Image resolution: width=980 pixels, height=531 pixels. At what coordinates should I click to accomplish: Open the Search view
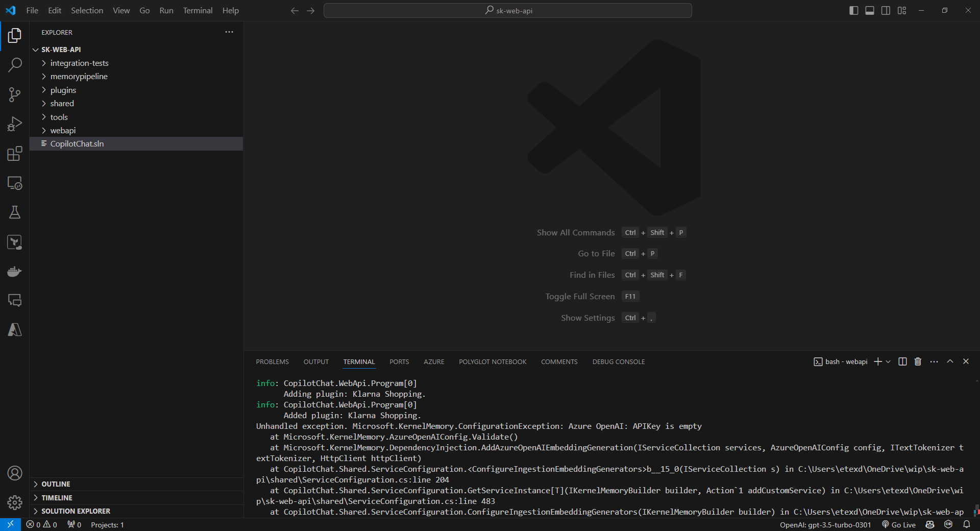(15, 65)
